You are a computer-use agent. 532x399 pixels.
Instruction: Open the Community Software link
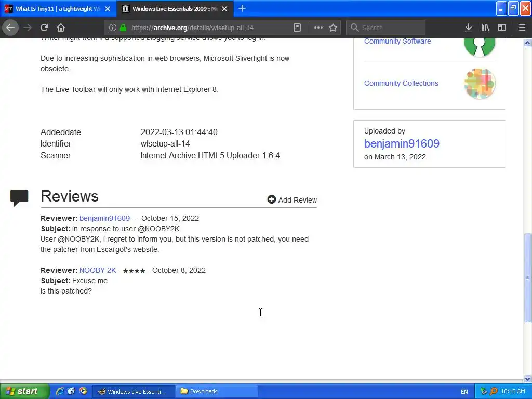pos(397,41)
